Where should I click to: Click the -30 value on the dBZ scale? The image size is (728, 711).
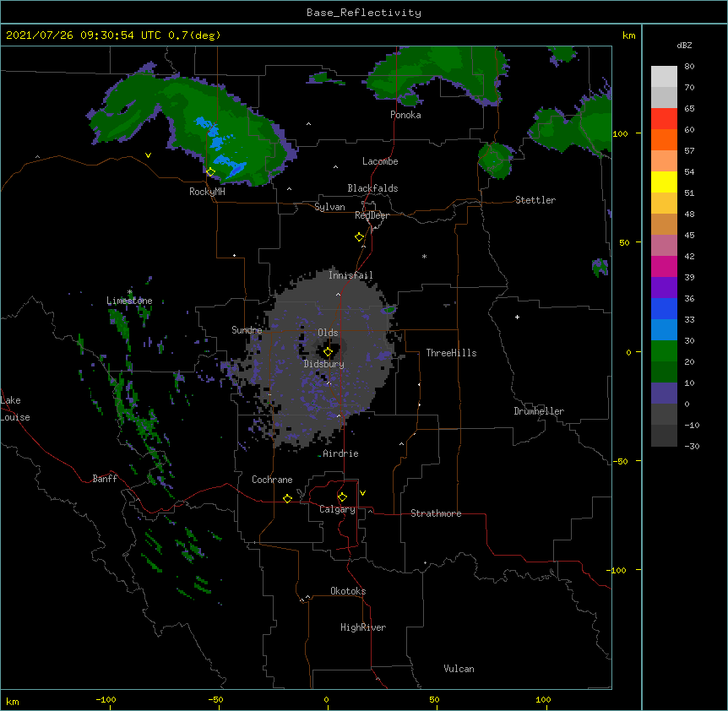692,446
